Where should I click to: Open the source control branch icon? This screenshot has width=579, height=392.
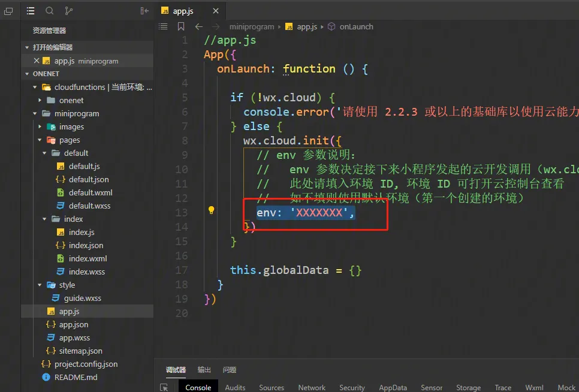68,11
